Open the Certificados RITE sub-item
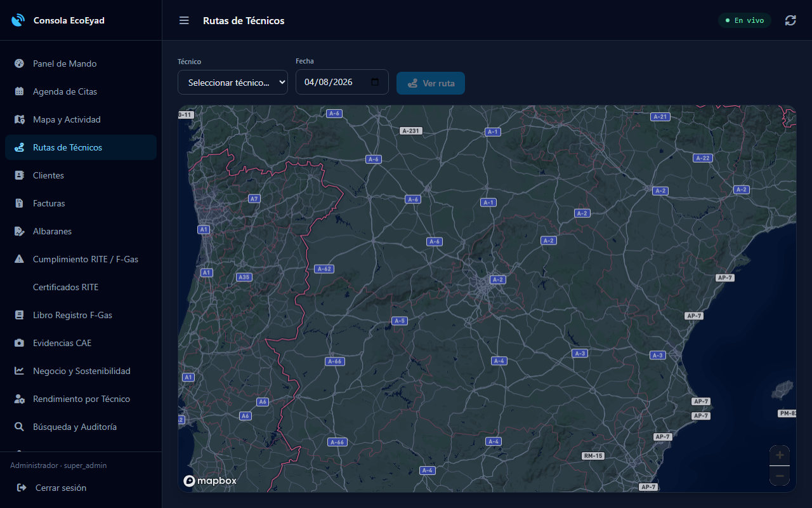This screenshot has height=508, width=812. (x=81, y=287)
